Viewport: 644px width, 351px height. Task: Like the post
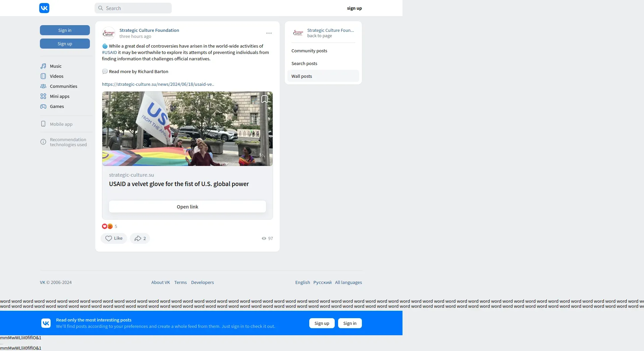coord(114,238)
